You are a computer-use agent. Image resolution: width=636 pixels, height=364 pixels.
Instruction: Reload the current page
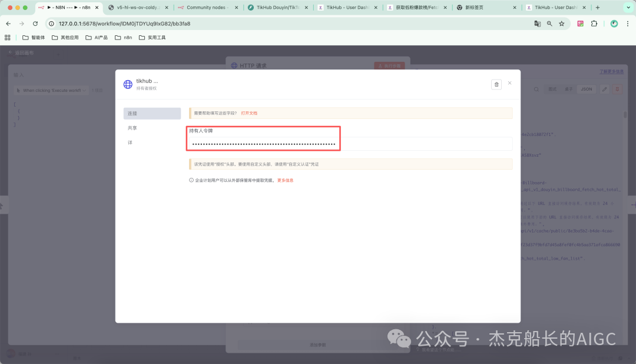click(x=35, y=24)
